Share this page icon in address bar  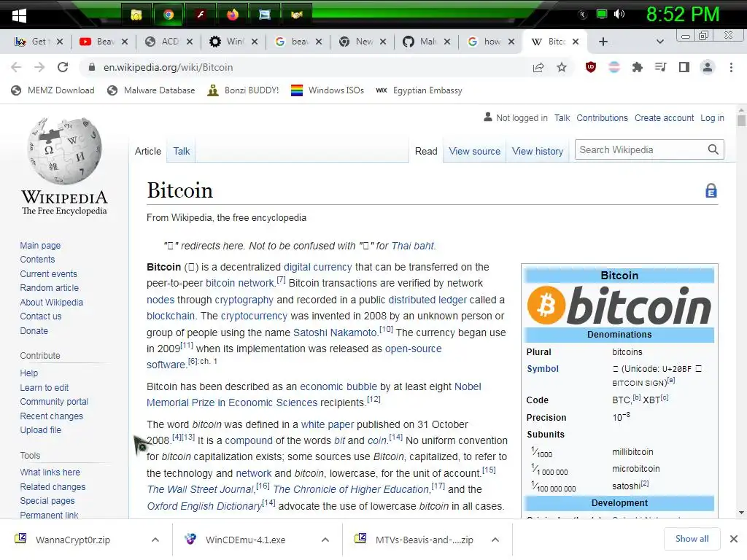(538, 67)
